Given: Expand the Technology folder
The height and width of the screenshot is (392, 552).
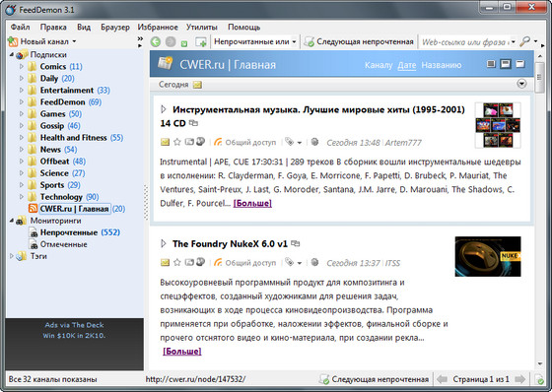Looking at the screenshot, I should click(x=22, y=197).
